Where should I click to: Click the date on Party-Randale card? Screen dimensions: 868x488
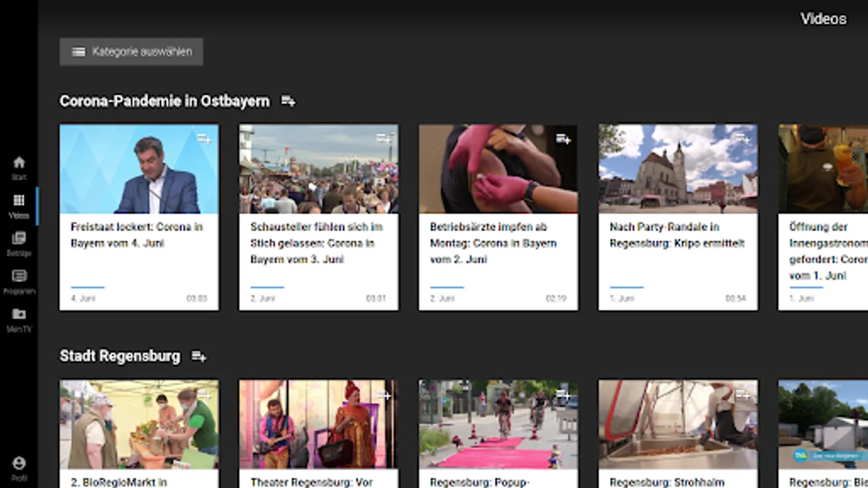(622, 298)
